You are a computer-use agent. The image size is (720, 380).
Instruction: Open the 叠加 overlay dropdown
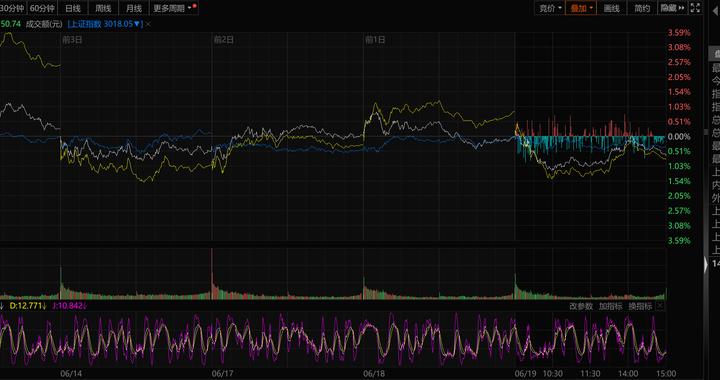click(x=581, y=8)
